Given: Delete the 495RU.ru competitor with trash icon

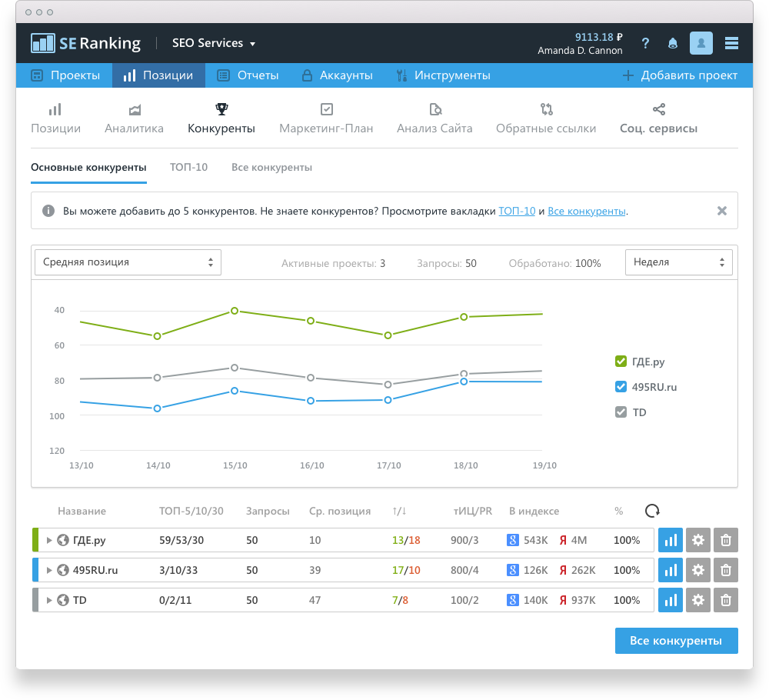Looking at the screenshot, I should pos(726,570).
